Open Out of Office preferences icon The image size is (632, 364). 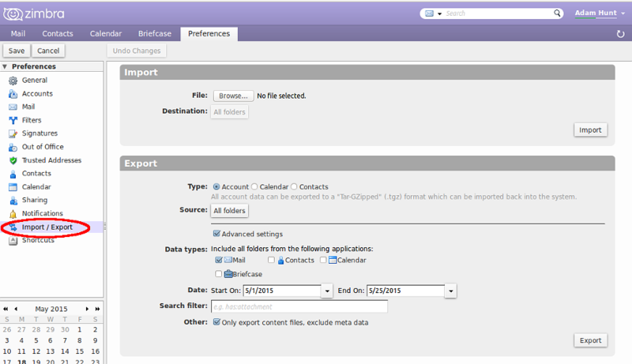pyautogui.click(x=13, y=147)
